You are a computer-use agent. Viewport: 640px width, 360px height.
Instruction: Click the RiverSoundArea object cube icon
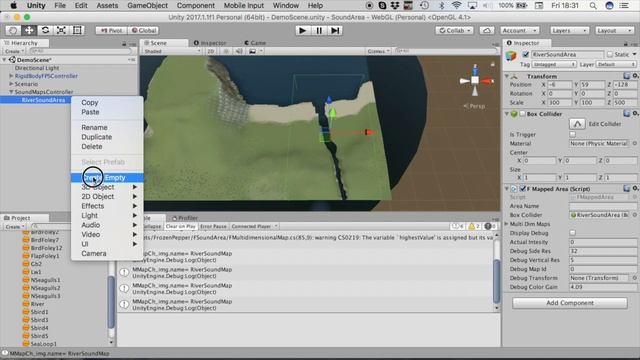tap(511, 56)
